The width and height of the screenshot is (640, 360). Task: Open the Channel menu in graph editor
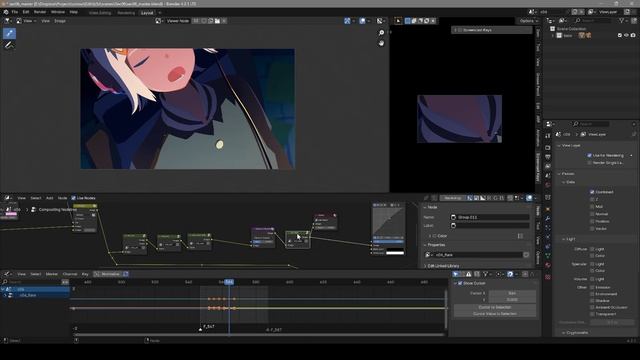(x=70, y=274)
